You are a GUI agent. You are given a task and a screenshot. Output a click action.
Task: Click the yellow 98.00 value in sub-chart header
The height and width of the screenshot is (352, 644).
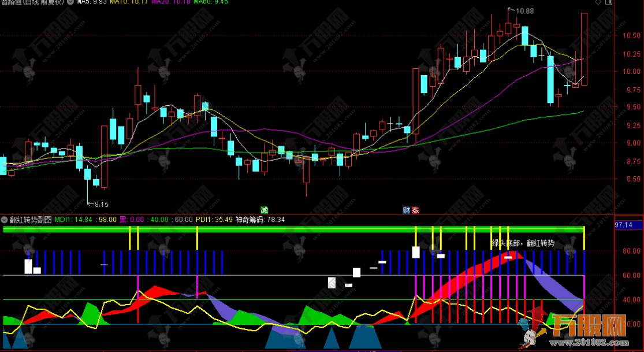pyautogui.click(x=107, y=220)
